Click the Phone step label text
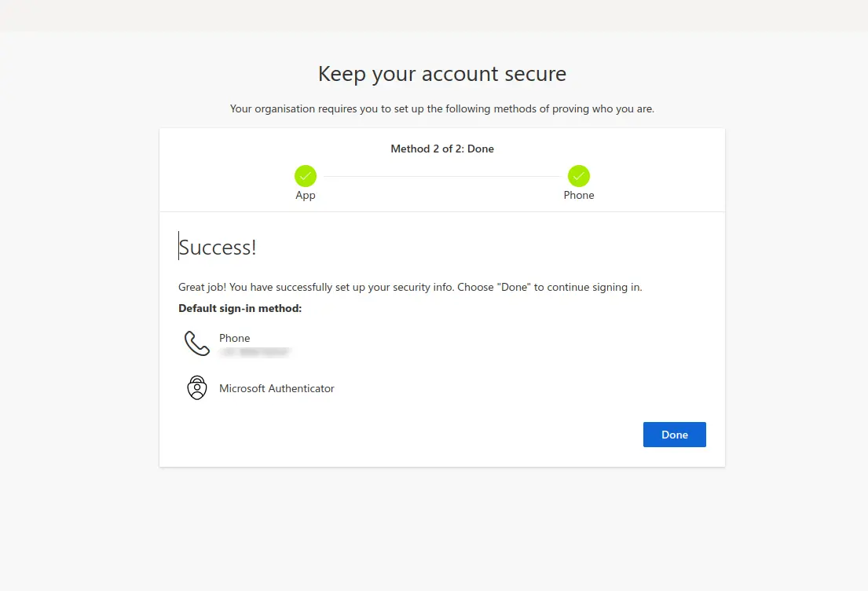Image resolution: width=868 pixels, height=591 pixels. point(578,195)
